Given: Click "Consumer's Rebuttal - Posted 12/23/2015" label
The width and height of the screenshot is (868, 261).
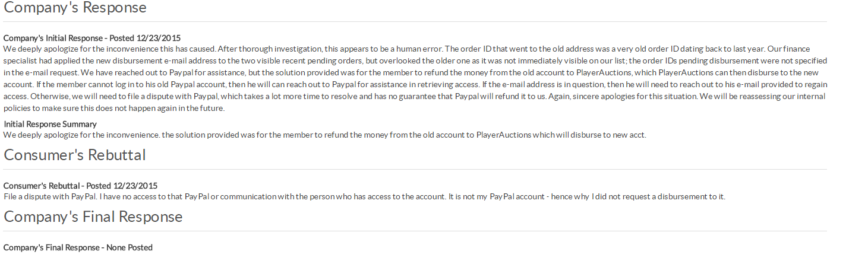Looking at the screenshot, I should coord(80,186).
